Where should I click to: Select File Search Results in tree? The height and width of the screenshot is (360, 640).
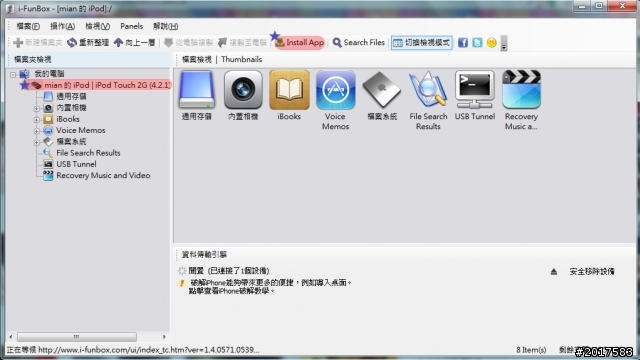(88, 153)
